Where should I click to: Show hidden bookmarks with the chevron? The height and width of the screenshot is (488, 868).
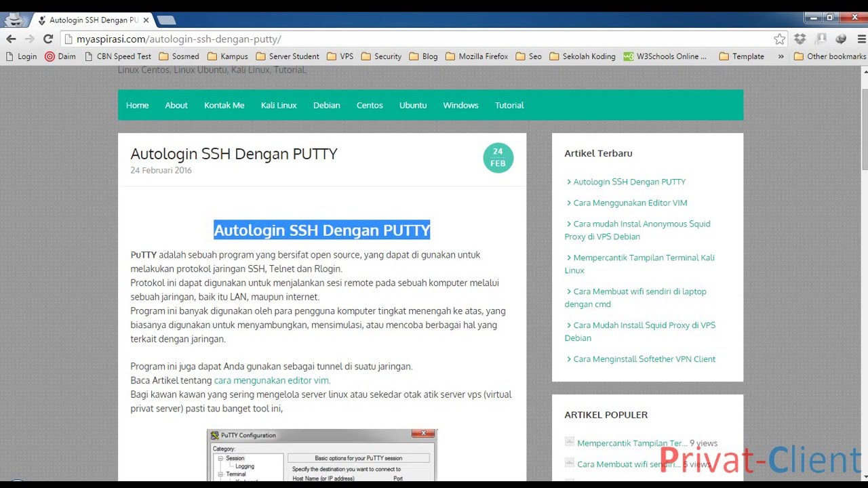click(x=781, y=56)
